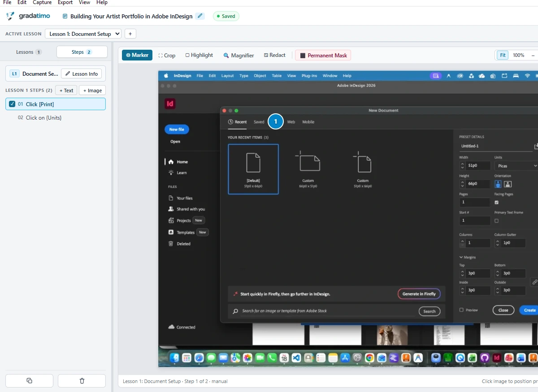The height and width of the screenshot is (392, 538).
Task: Open the File menu in gradatimo
Action: tap(7, 2)
